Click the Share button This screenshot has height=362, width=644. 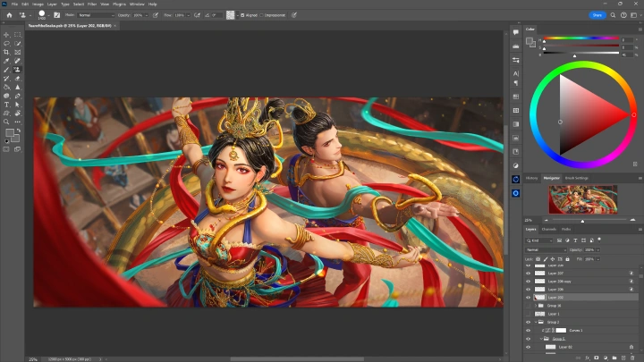tap(597, 15)
